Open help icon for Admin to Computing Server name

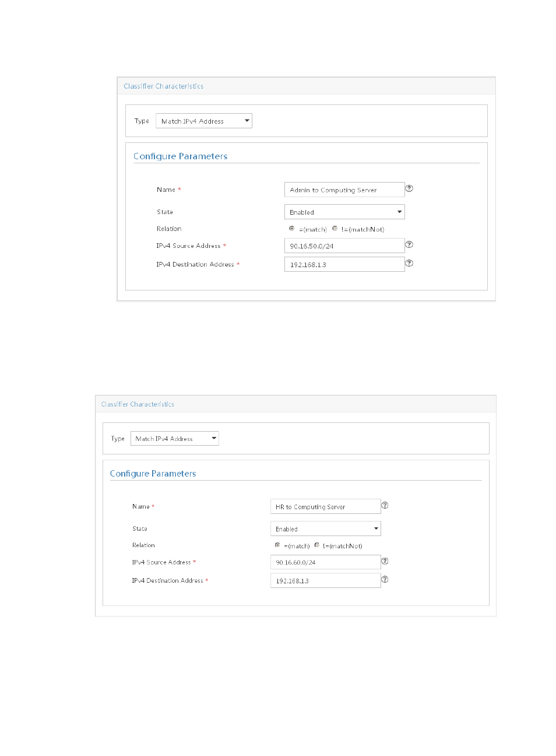pos(409,188)
